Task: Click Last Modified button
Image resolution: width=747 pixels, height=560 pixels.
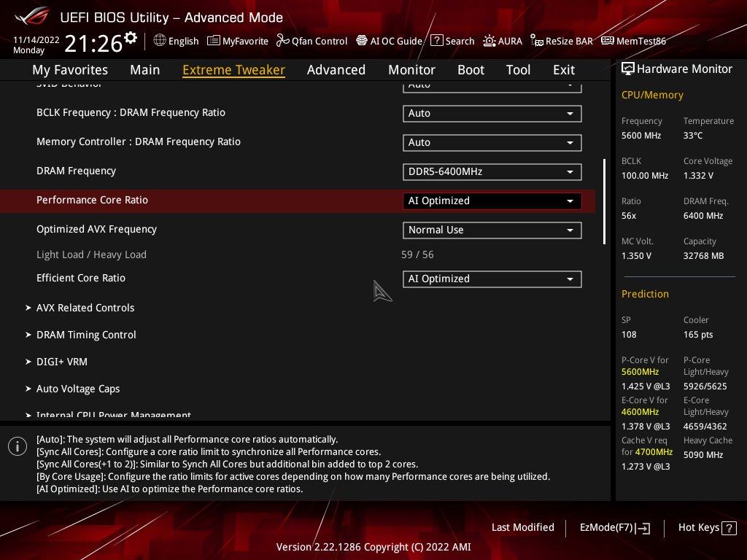Action: (522, 527)
